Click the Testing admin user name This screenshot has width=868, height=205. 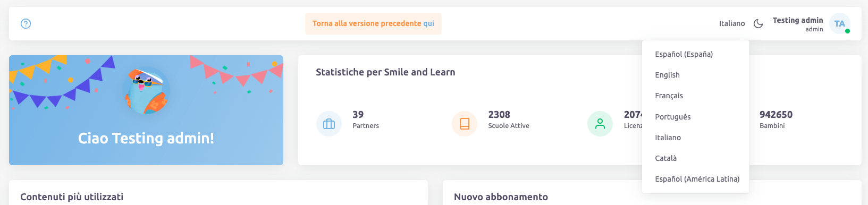(x=797, y=20)
